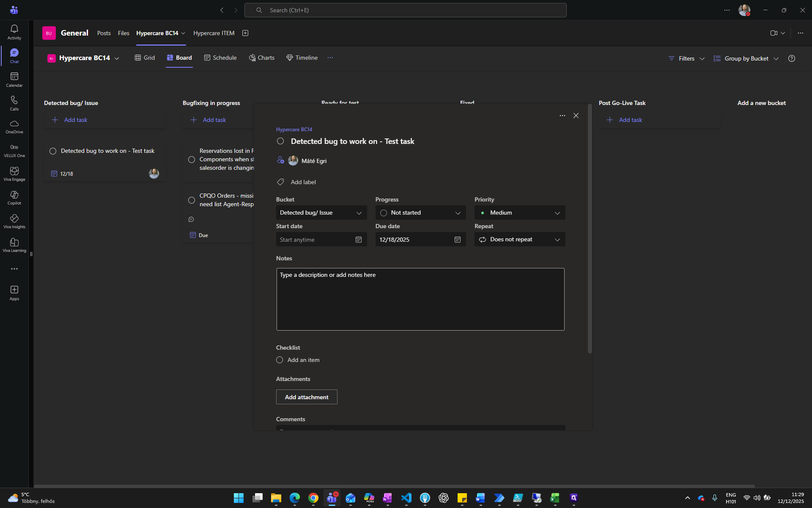The image size is (812, 508).
Task: Click the assign-person icon beside Máté Egri
Action: pos(280,160)
